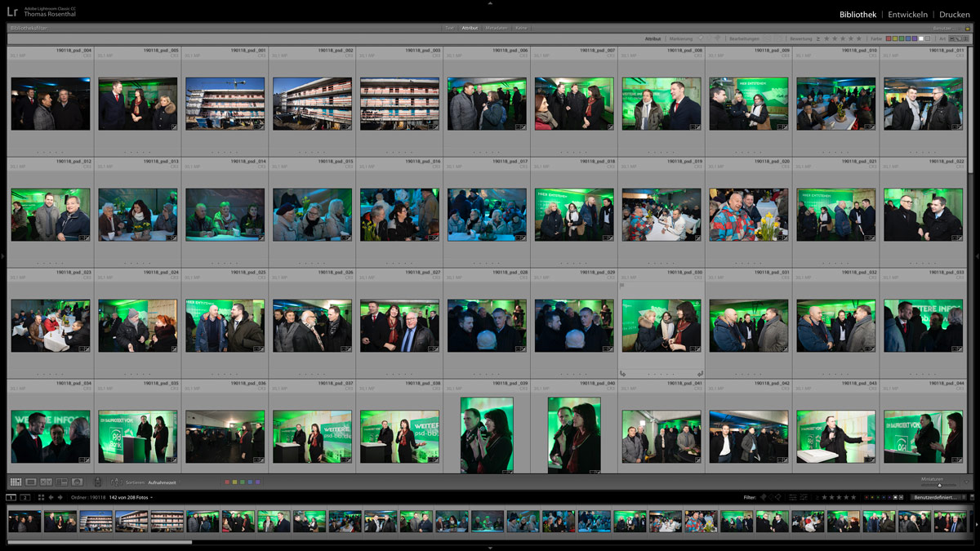
Task: Switch to Loupe view in the toolbar
Action: click(x=31, y=482)
